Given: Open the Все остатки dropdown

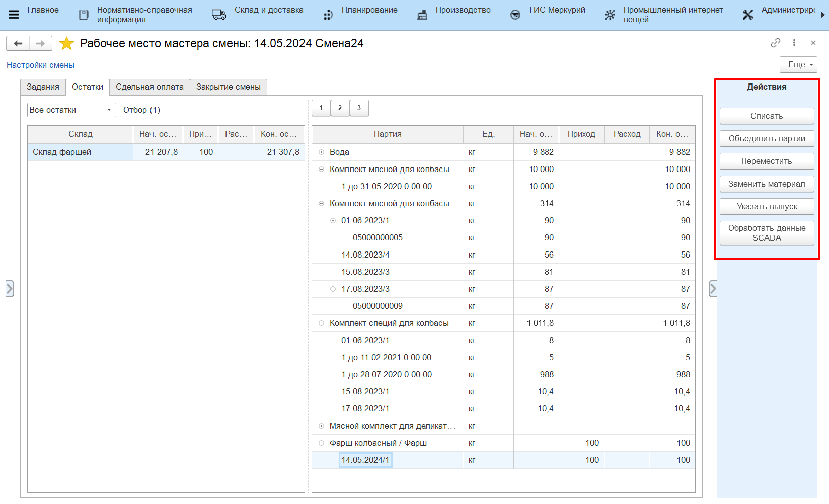Looking at the screenshot, I should pos(109,110).
